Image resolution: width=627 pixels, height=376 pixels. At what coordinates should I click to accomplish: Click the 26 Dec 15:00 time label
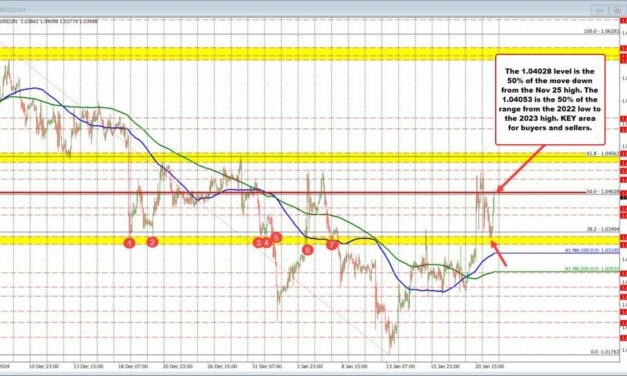click(223, 366)
